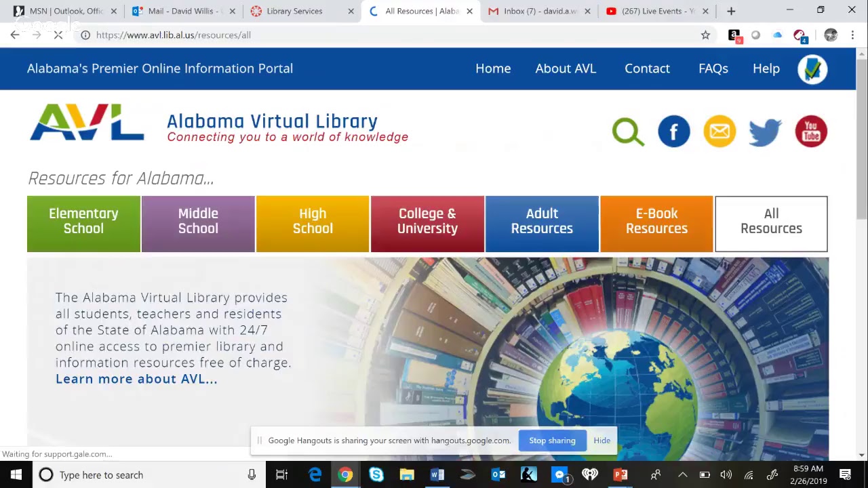Select College & University resources
The height and width of the screenshot is (488, 868).
point(427,224)
